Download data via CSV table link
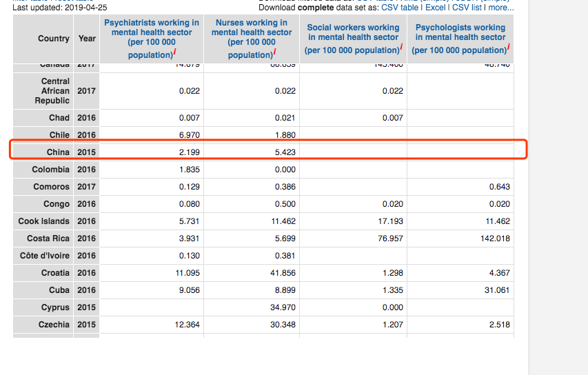This screenshot has height=375, width=588. coord(400,8)
